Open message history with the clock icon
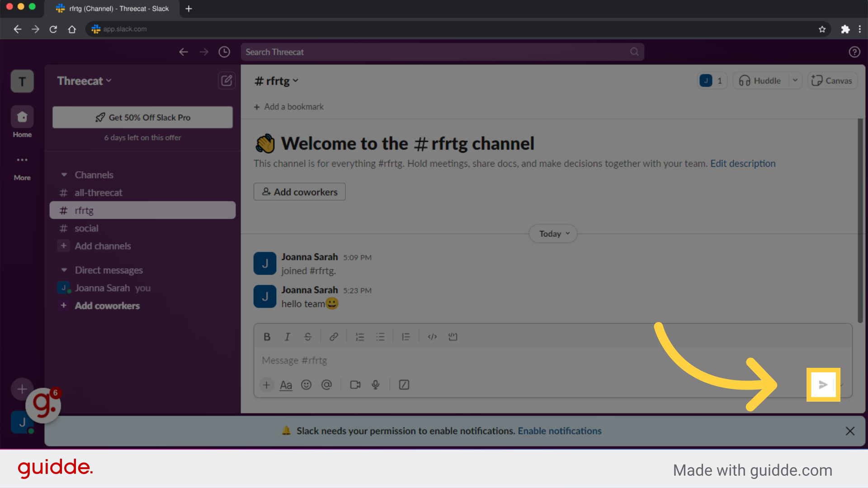The image size is (868, 488). 224,52
